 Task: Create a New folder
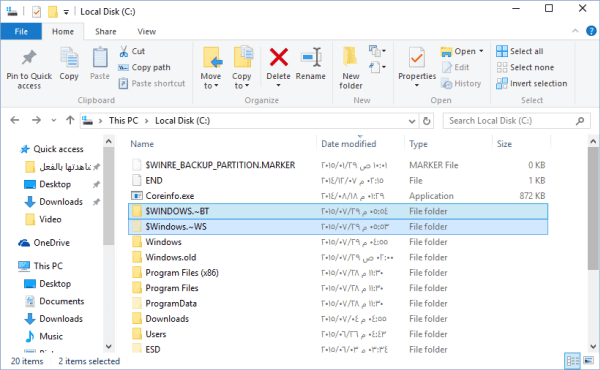click(x=351, y=69)
